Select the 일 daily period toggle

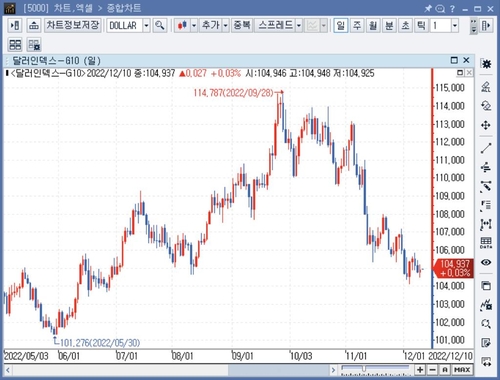(341, 26)
